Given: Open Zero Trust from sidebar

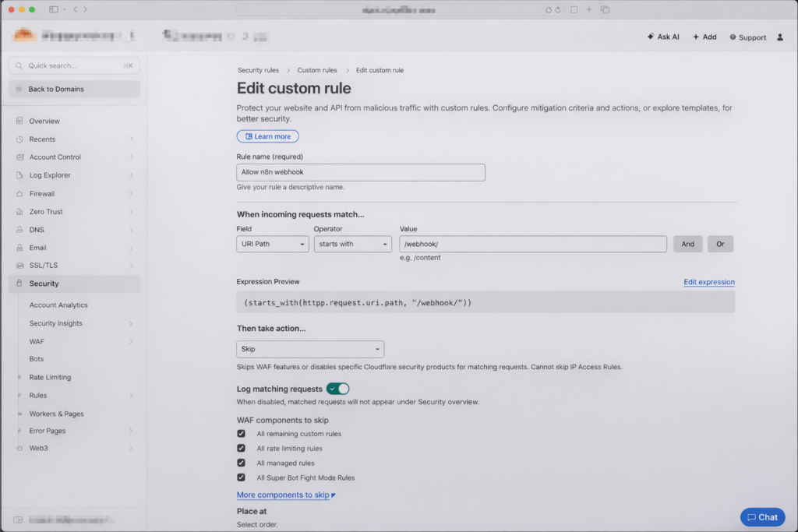Looking at the screenshot, I should tap(46, 212).
